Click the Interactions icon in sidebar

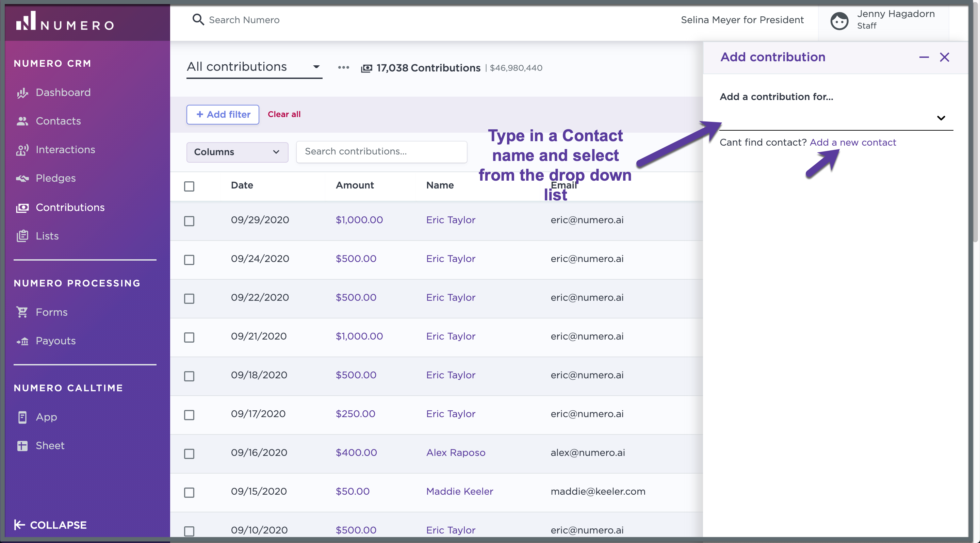pos(22,150)
